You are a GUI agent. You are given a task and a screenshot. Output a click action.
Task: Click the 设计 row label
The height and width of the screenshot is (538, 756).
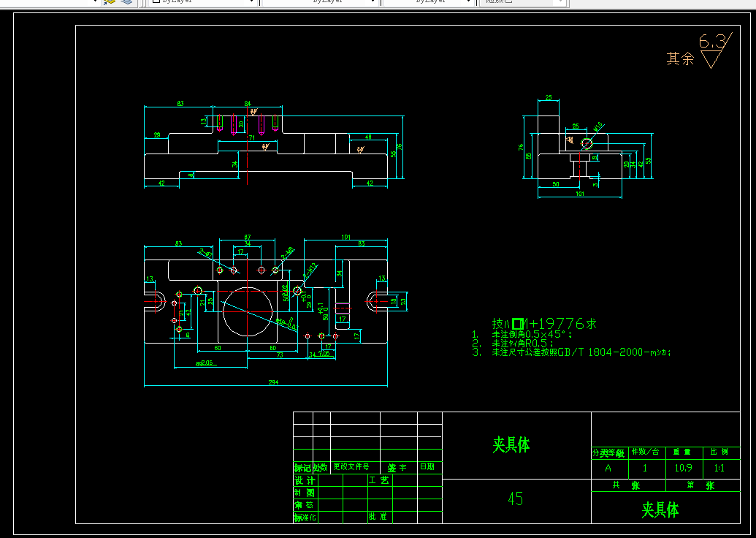click(x=305, y=480)
